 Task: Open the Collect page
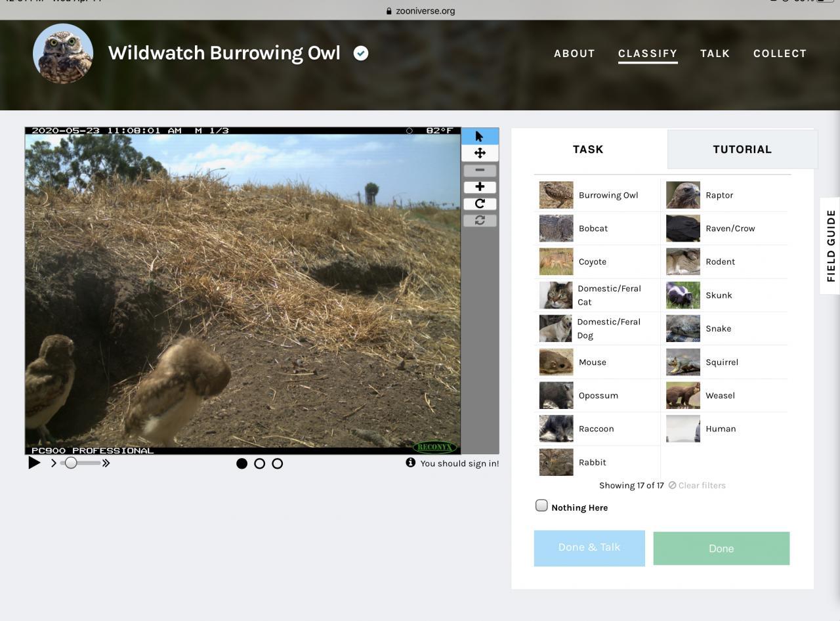click(780, 54)
